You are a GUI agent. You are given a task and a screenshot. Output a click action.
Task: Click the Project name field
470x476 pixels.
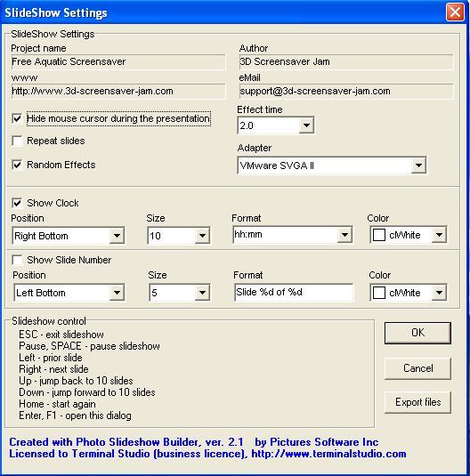pos(118,62)
